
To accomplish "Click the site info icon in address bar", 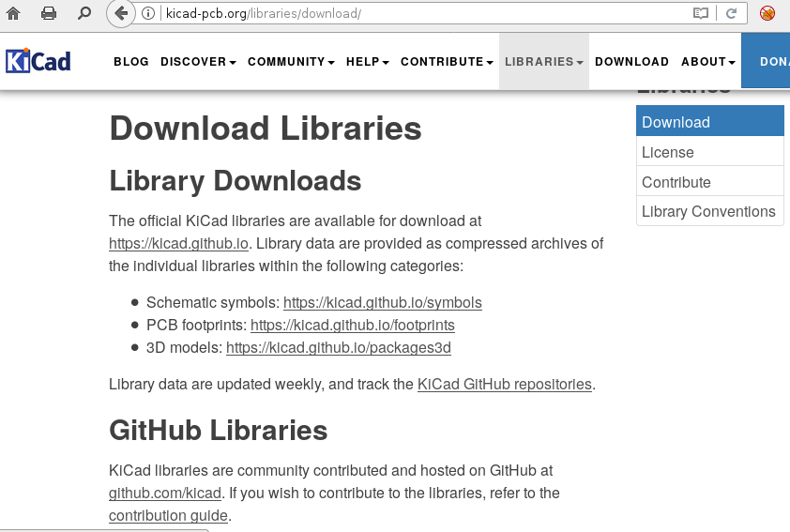I will pos(147,13).
